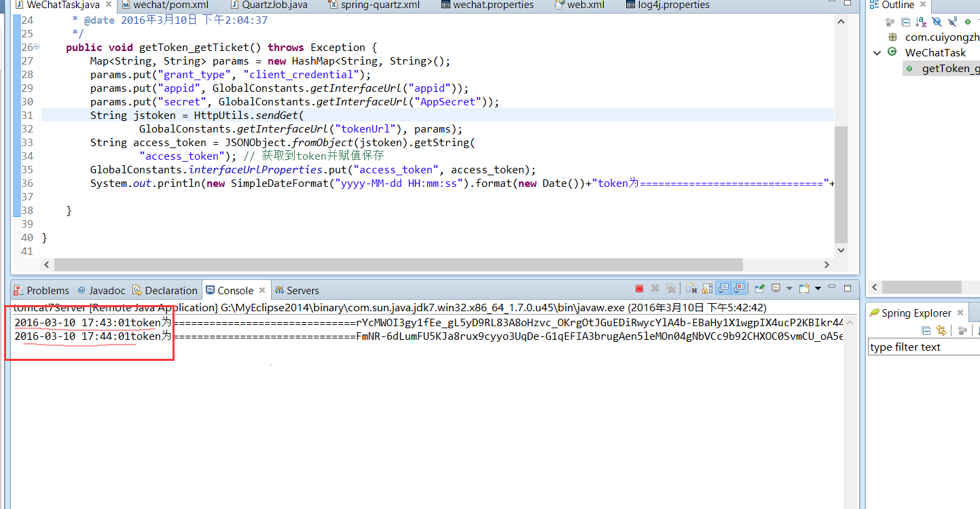This screenshot has height=509, width=980.
Task: Collapse the WeChatTask node in Outline
Action: (877, 53)
